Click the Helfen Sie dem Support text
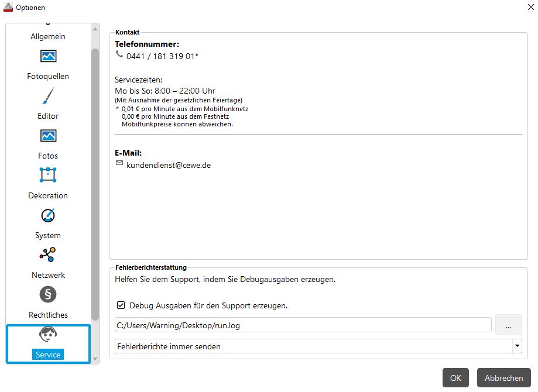 225,279
